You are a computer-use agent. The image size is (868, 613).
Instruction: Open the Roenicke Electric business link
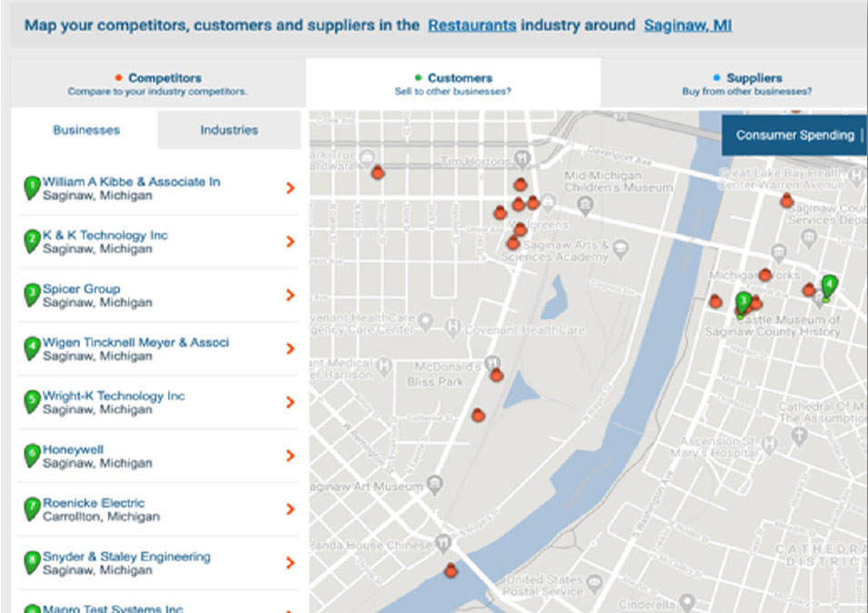(94, 503)
